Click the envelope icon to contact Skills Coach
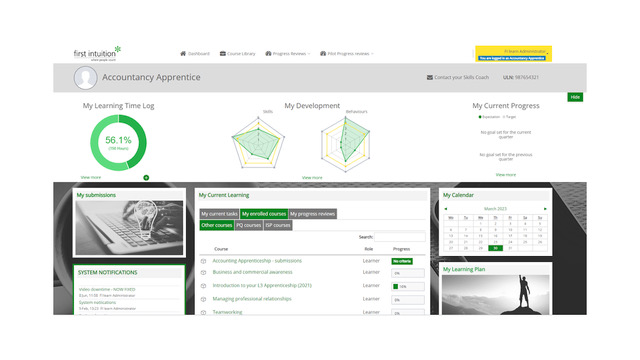This screenshot has width=640, height=360. pyautogui.click(x=429, y=77)
